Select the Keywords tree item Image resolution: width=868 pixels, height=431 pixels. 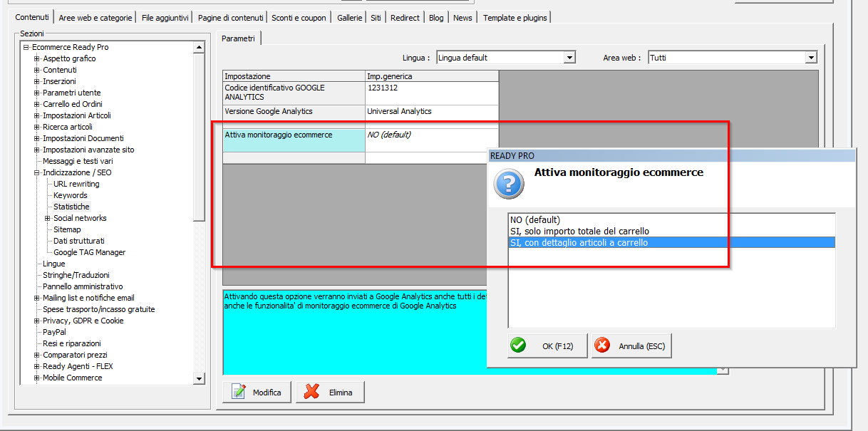point(71,195)
